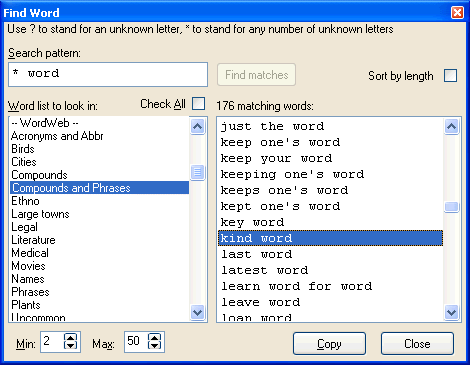Click the Copy button

click(329, 344)
